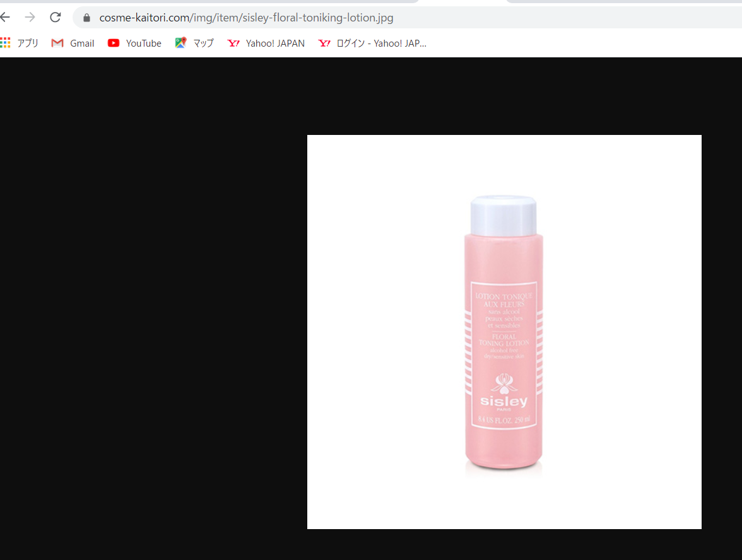Open the アプリ bookmark label
Viewport: 742px width, 560px height.
click(28, 43)
